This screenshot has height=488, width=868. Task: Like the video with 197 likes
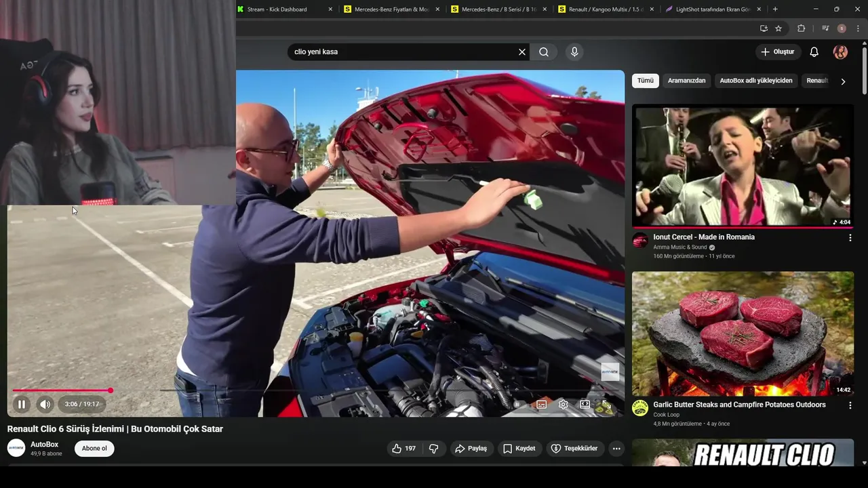403,449
